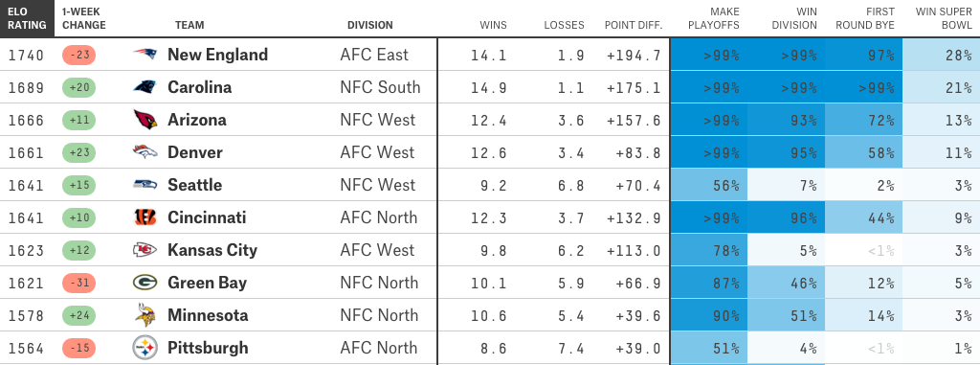Viewport: 980px width, 365px height.
Task: Click New England's -23 change badge
Action: point(78,55)
